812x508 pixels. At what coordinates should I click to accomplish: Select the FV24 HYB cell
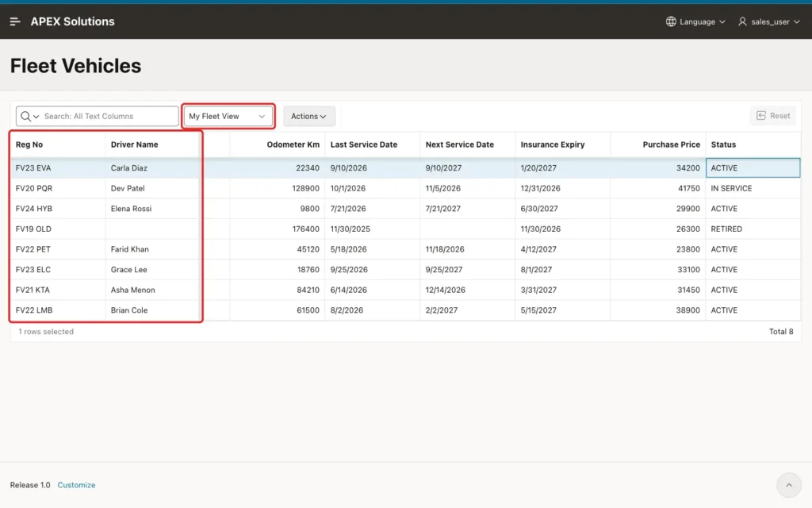58,209
